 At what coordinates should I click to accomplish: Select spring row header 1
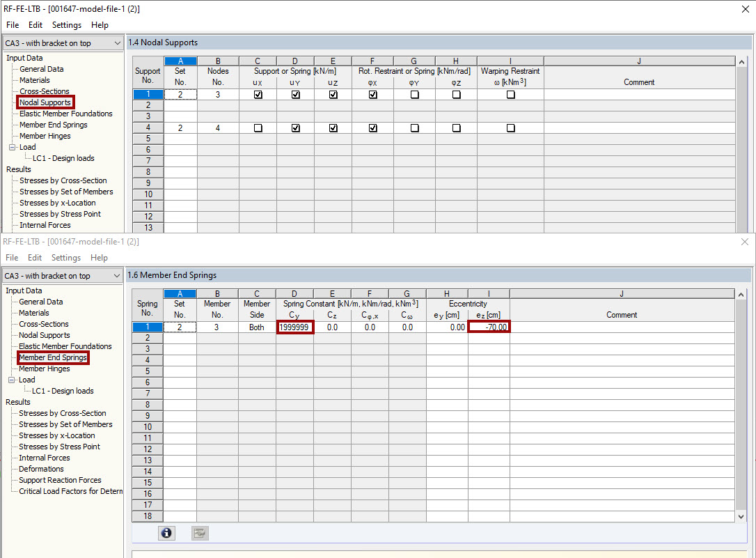point(148,327)
